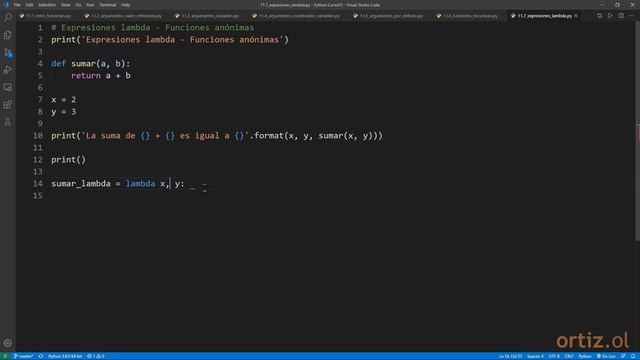
Task: Click the editor vertical scrollbar
Action: [638, 131]
